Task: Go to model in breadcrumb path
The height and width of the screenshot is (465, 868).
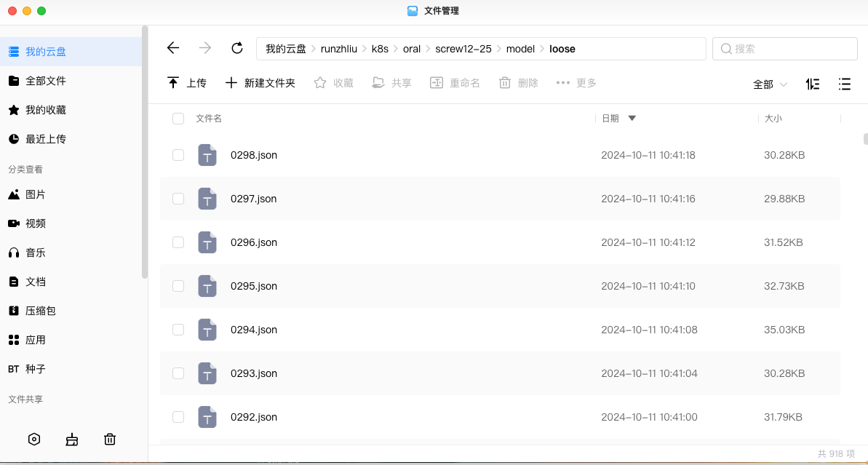Action: point(520,49)
